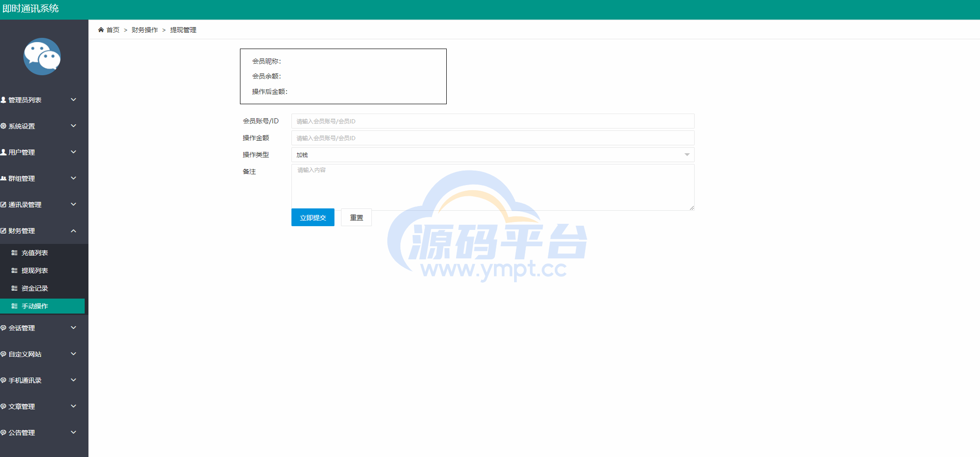Click the 公告管理 chat icon
This screenshot has height=457, width=980.
tap(3, 433)
